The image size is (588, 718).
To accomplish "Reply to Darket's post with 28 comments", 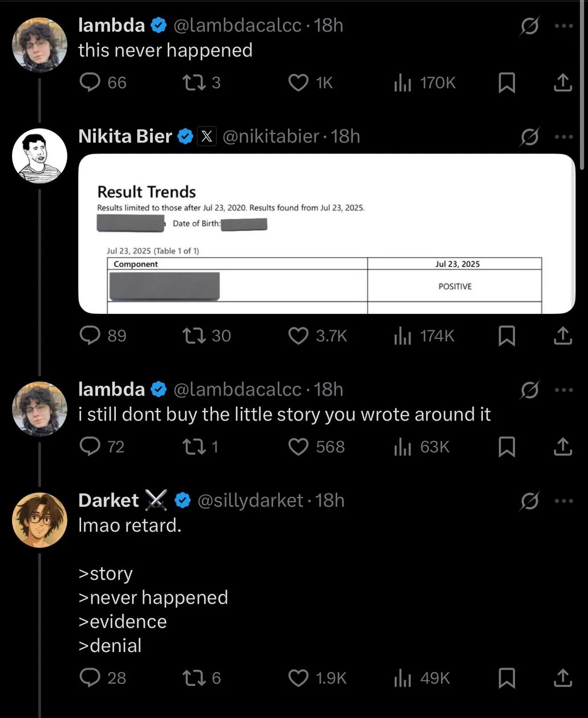I will (90, 678).
